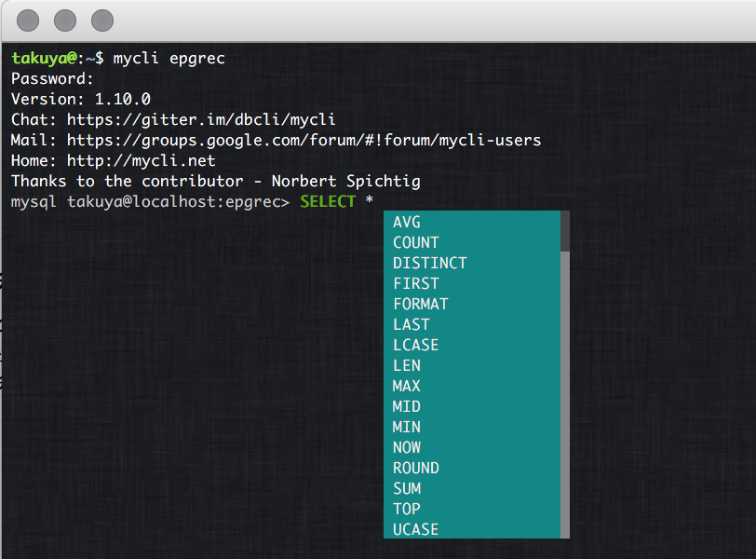Pick MID in the completion list
The width and height of the screenshot is (756, 559).
tap(472, 406)
